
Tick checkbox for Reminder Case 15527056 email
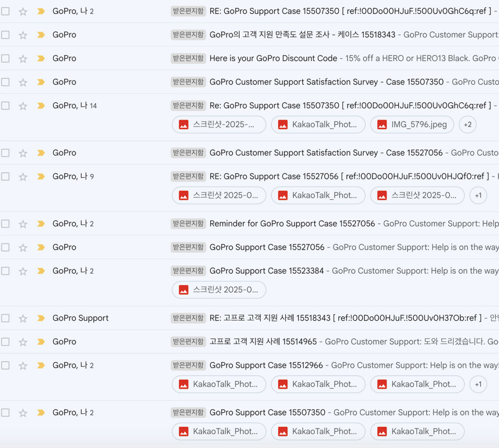pos(5,224)
